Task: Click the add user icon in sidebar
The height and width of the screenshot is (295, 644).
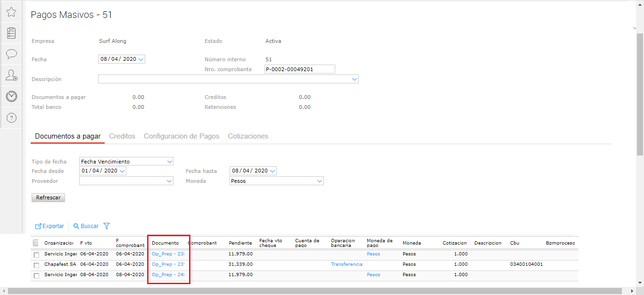Action: tap(11, 75)
